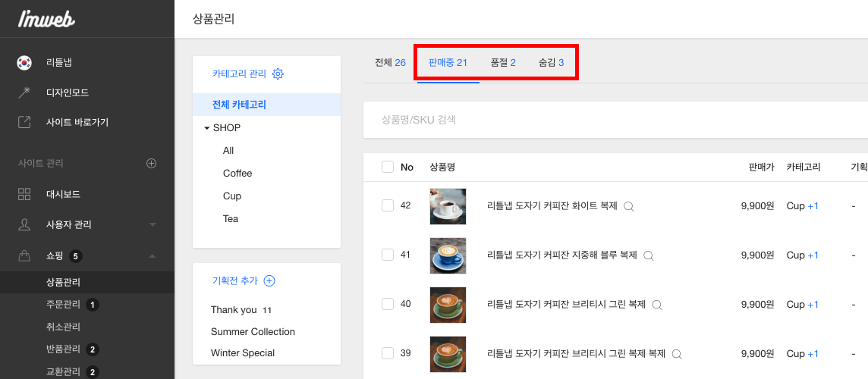
Task: Collapse the SHOP category tree
Action: 207,128
